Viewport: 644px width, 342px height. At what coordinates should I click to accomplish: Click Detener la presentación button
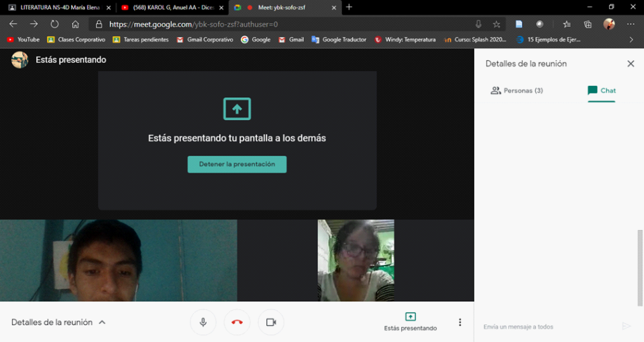point(237,164)
